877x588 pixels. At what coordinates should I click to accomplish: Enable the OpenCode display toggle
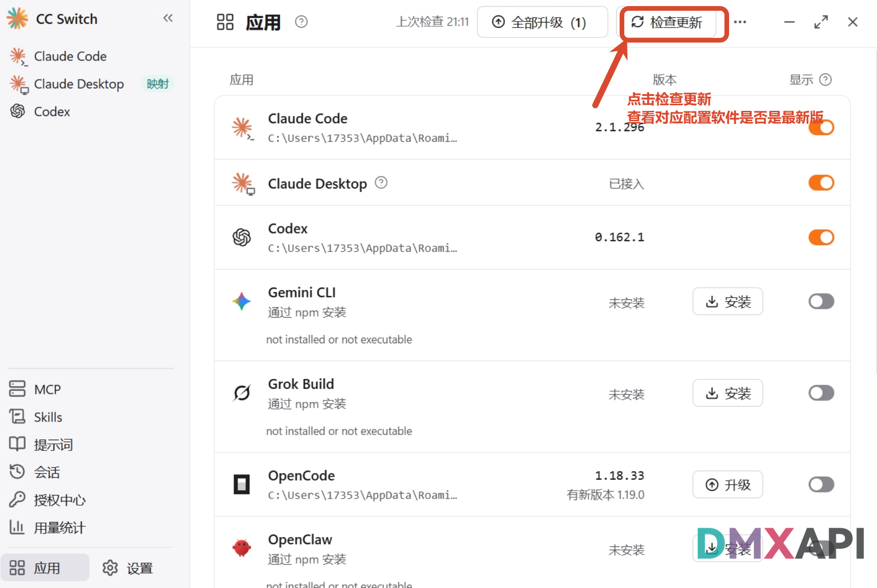pos(821,485)
